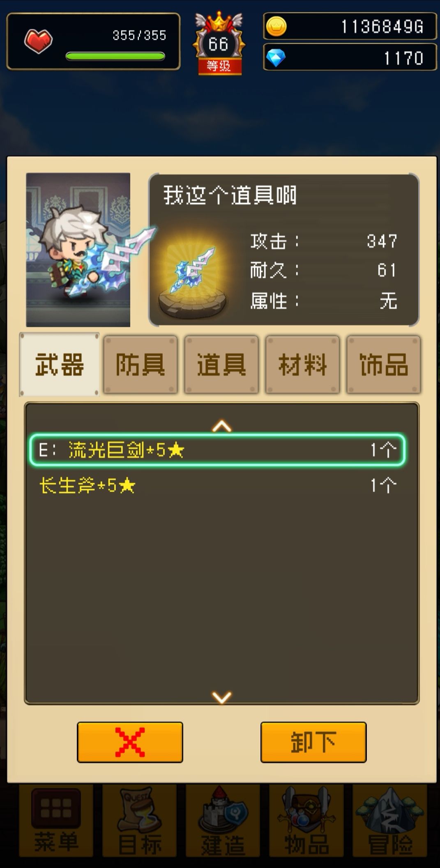This screenshot has width=440, height=868.
Task: Click the gold coin currency icon
Action: 276,27
